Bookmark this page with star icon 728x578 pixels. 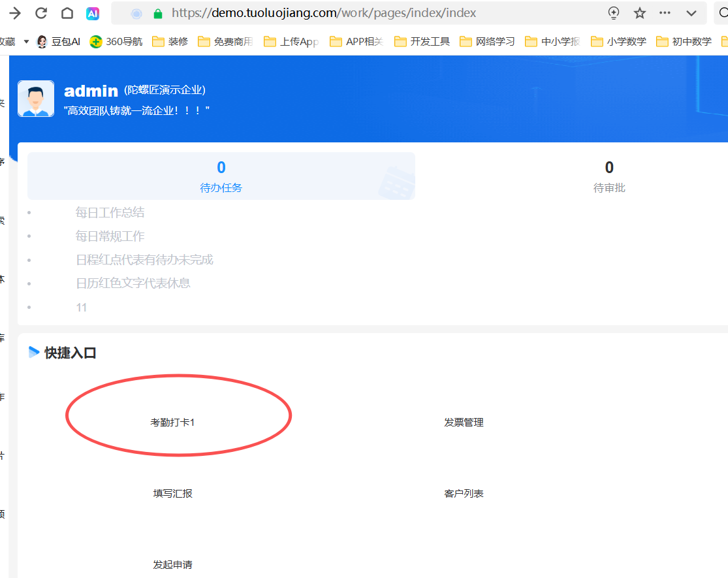click(639, 13)
